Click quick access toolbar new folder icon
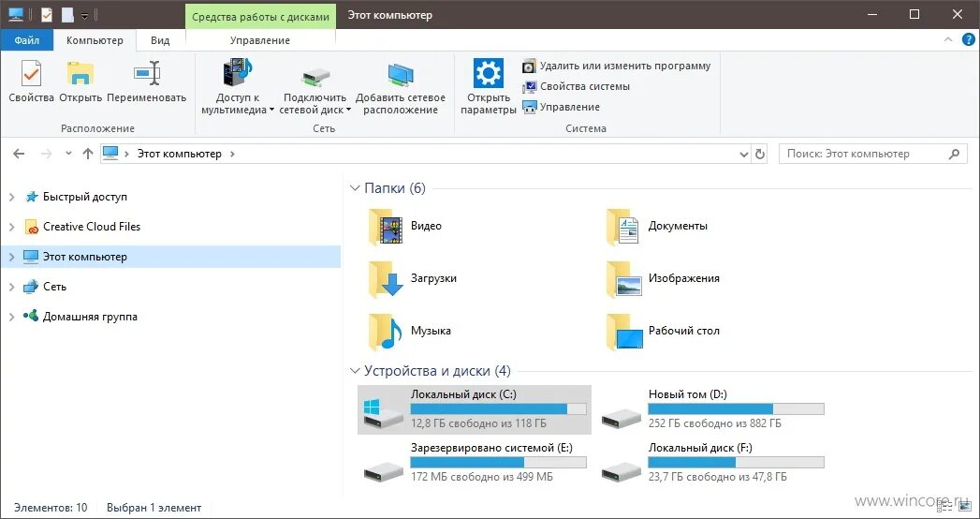 pyautogui.click(x=67, y=15)
